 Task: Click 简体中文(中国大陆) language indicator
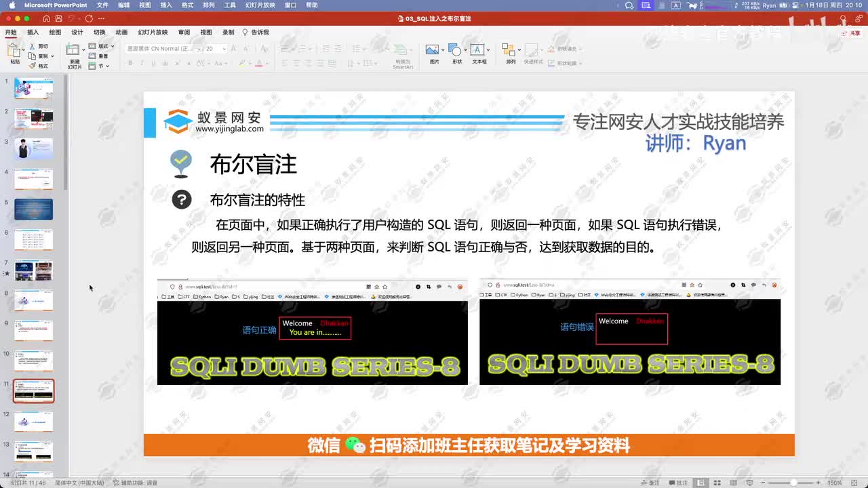point(79,483)
